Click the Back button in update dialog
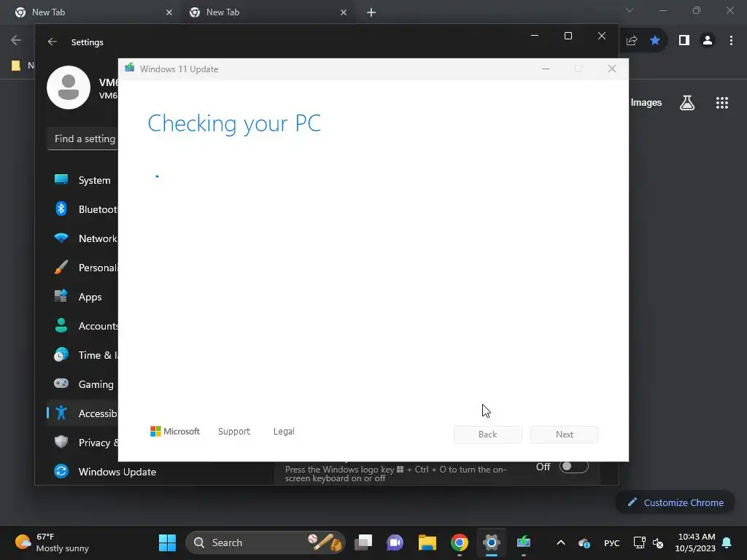747x560 pixels. coord(488,435)
